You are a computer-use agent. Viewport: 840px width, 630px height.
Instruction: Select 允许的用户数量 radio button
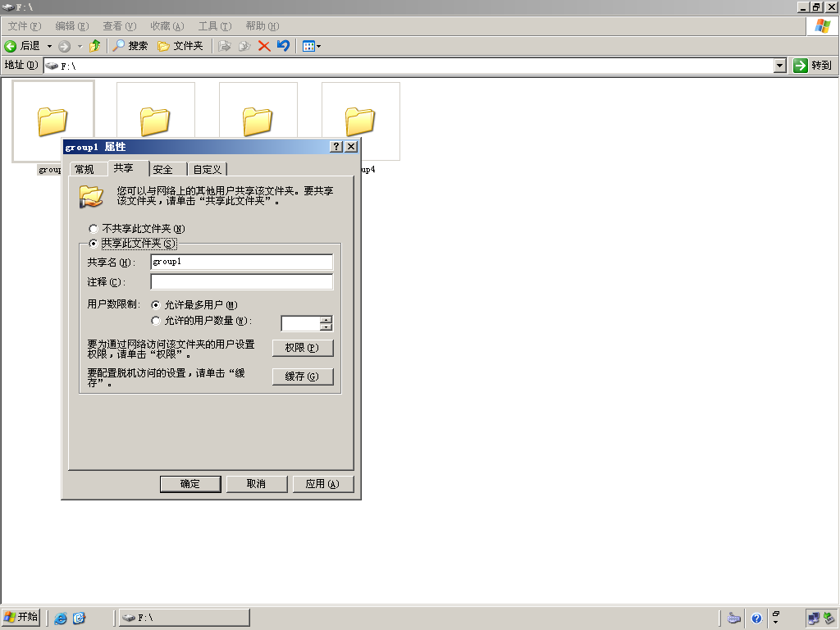pyautogui.click(x=156, y=321)
